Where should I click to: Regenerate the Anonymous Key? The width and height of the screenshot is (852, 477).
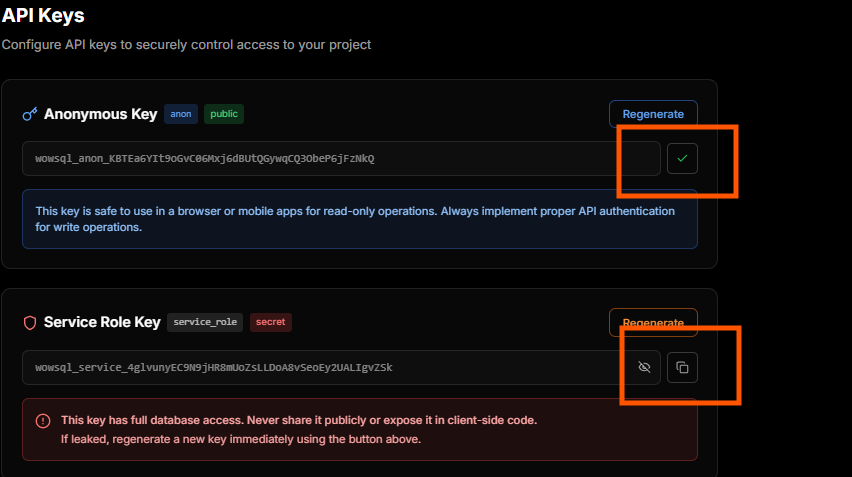click(653, 114)
